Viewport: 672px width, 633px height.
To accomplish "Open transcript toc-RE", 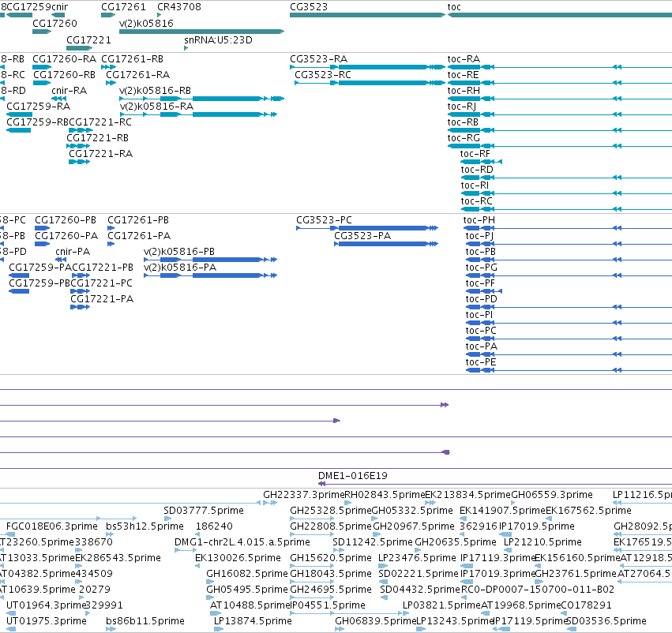I will 560,83.
